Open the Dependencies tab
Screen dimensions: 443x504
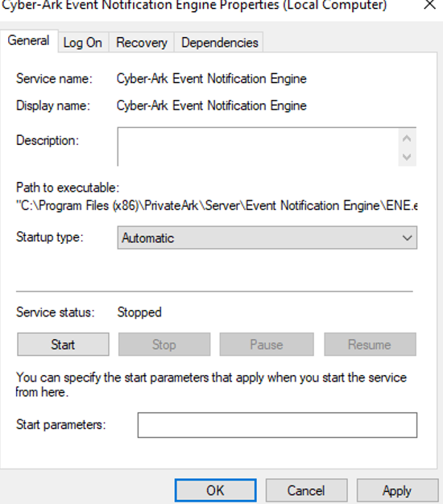pyautogui.click(x=220, y=43)
